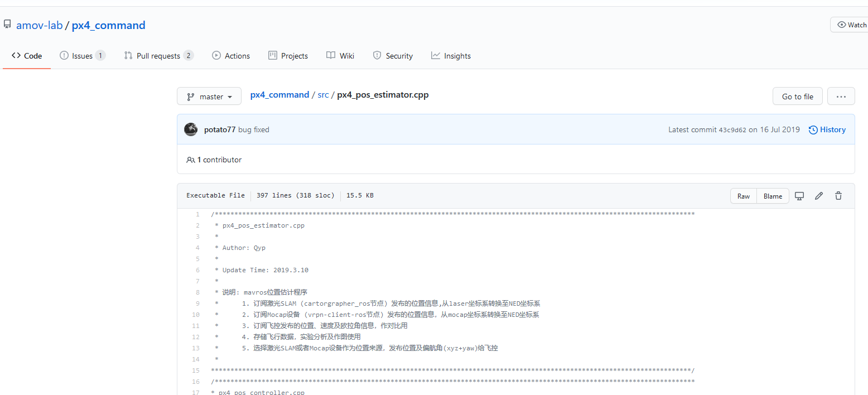The height and width of the screenshot is (395, 868).
Task: Open the Actions tab
Action: 231,56
